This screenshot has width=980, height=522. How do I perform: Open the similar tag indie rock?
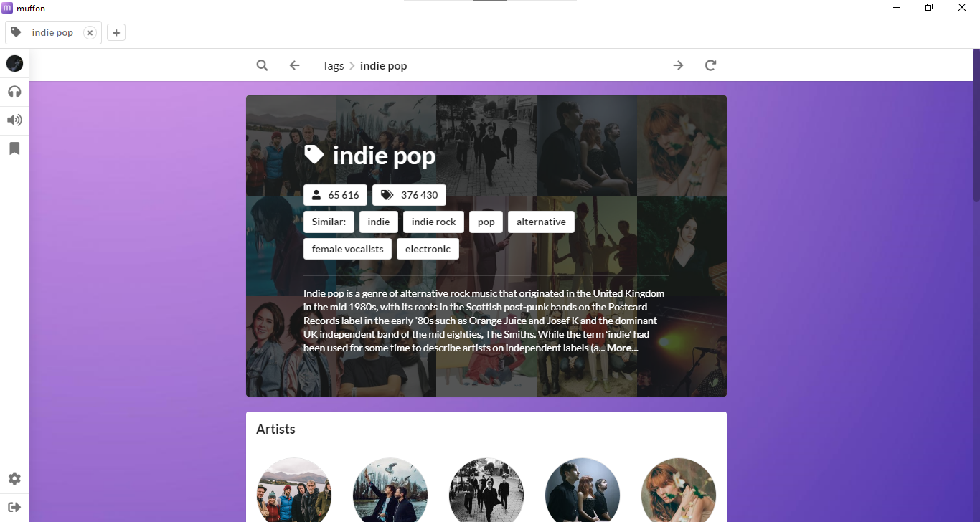click(433, 222)
